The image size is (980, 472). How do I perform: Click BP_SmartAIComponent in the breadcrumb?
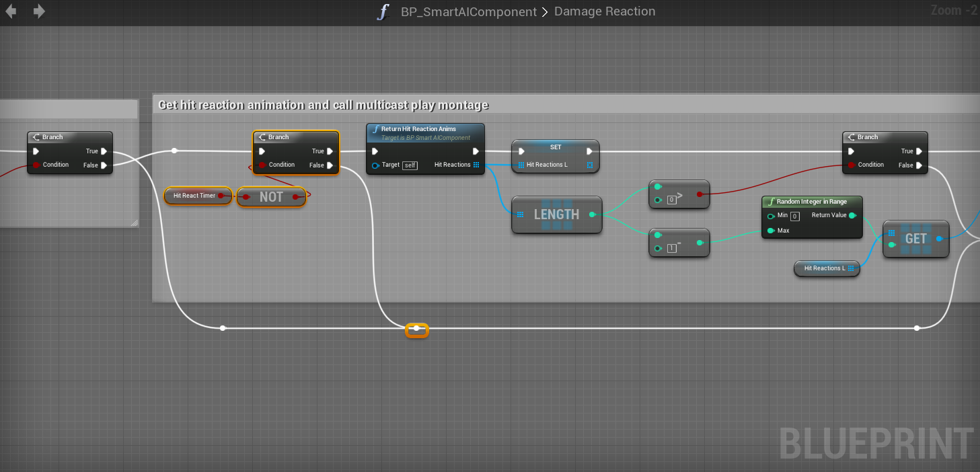point(468,12)
